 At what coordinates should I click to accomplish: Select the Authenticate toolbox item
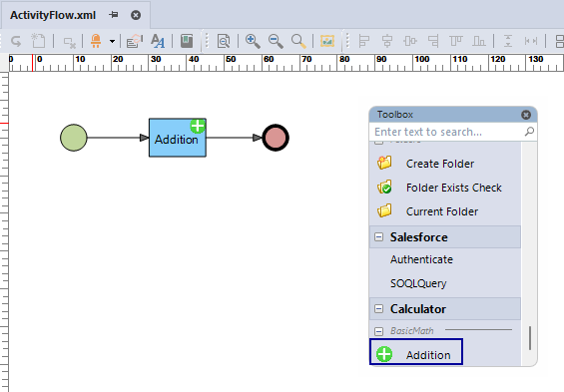421,259
